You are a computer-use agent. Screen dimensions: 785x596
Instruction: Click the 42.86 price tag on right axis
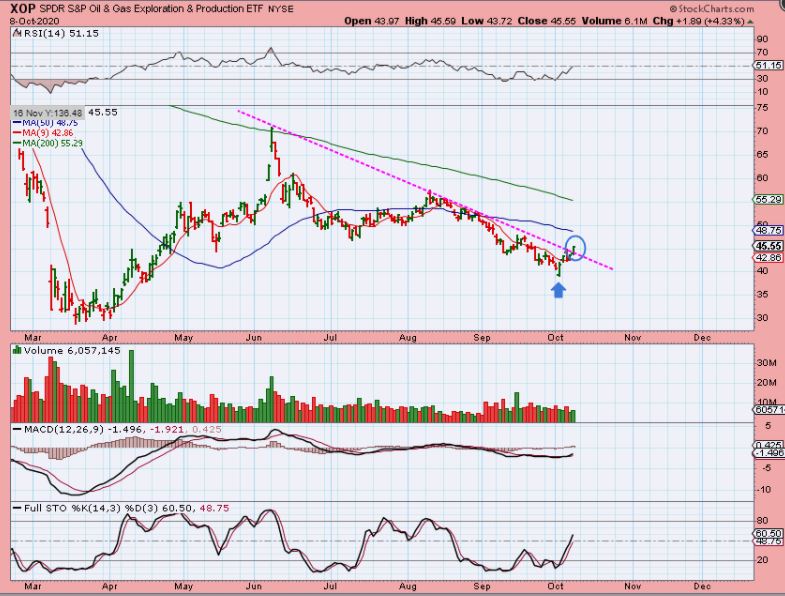pos(768,257)
